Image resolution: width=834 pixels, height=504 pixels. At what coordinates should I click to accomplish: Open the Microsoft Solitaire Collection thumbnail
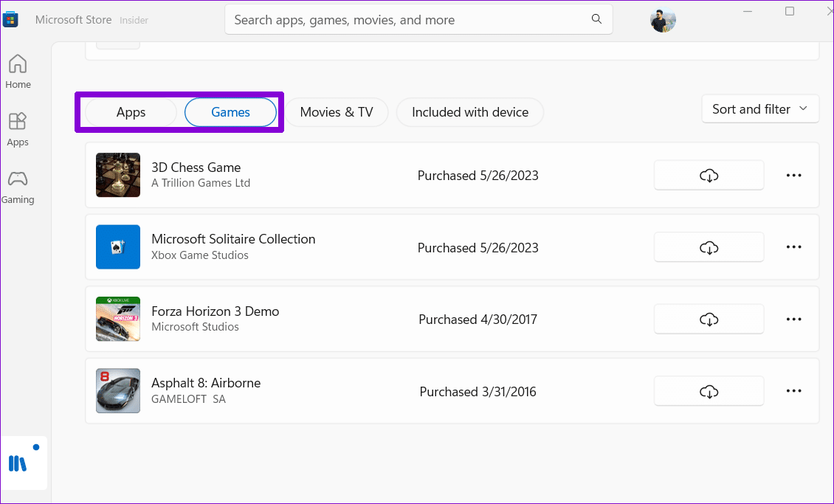(118, 247)
